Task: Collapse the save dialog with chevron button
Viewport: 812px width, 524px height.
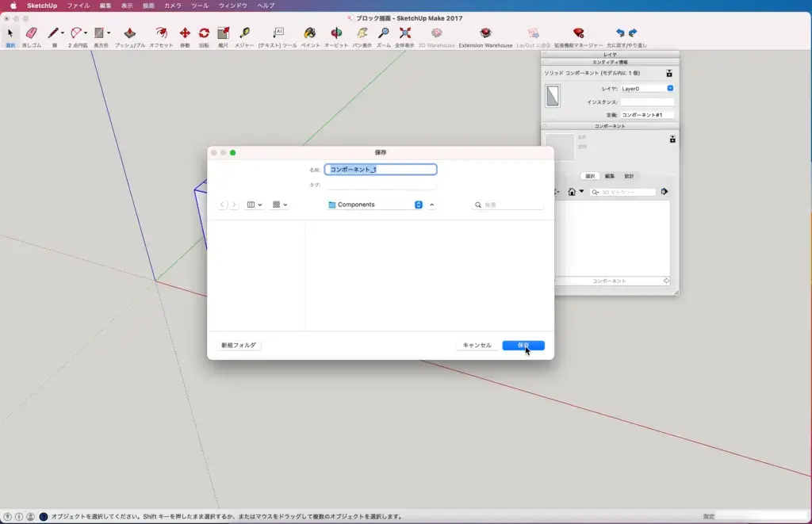Action: [x=432, y=205]
